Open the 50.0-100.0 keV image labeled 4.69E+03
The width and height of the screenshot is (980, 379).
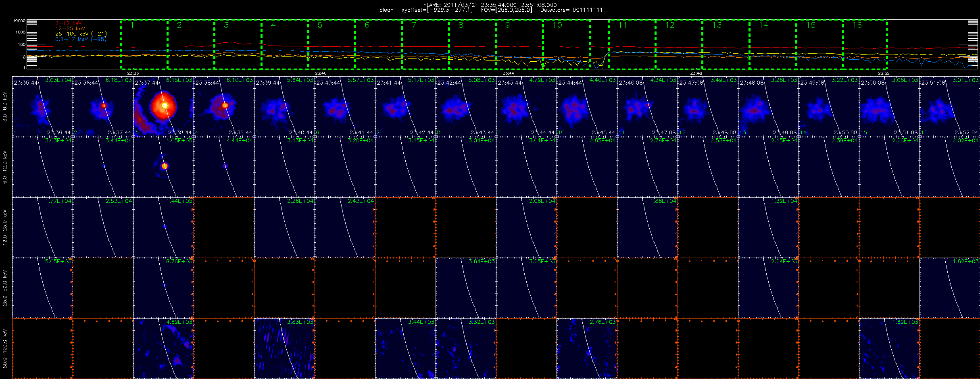(163, 348)
